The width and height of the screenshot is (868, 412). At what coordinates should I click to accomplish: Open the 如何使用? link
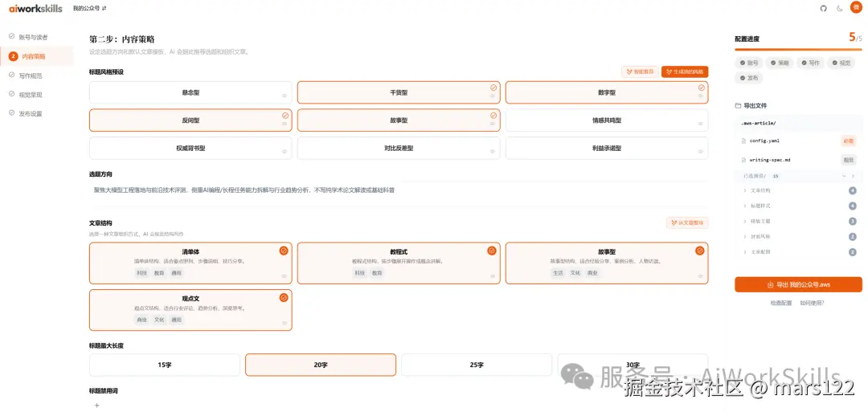812,303
